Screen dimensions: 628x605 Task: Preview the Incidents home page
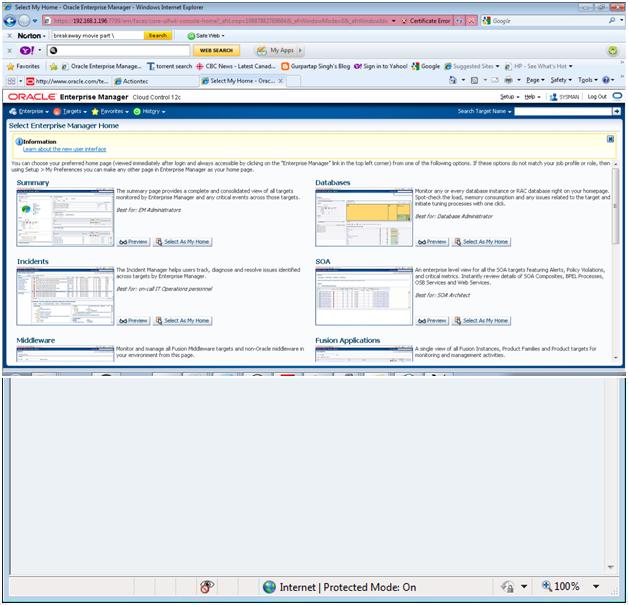[133, 321]
